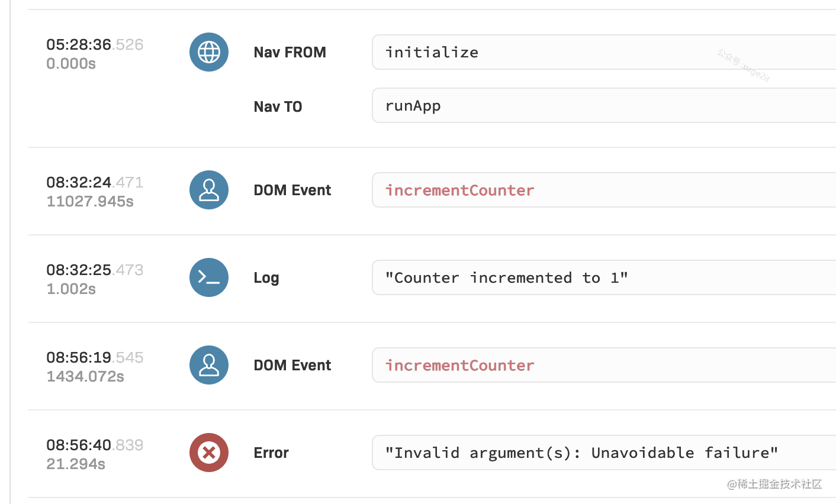Viewport: 836px width, 504px height.
Task: Click the 'Error' breadcrumb type label
Action: pyautogui.click(x=271, y=453)
